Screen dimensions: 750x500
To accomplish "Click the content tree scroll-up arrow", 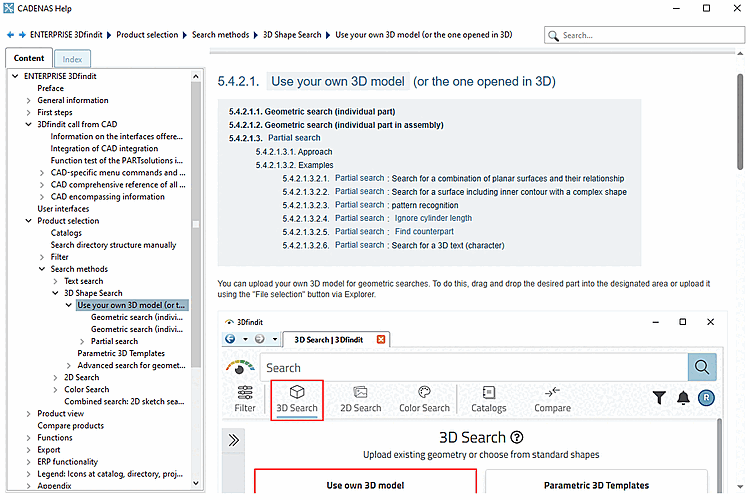I will (x=196, y=76).
